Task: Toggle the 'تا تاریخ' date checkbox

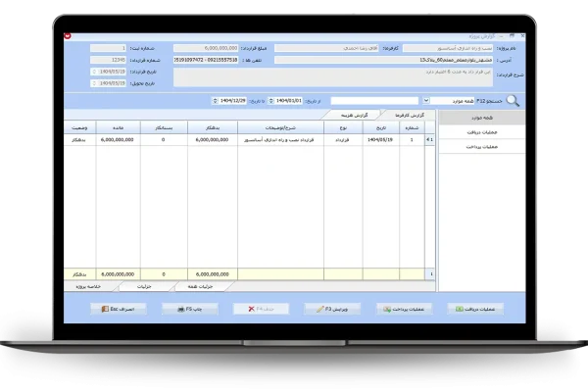Action: pyautogui.click(x=215, y=100)
